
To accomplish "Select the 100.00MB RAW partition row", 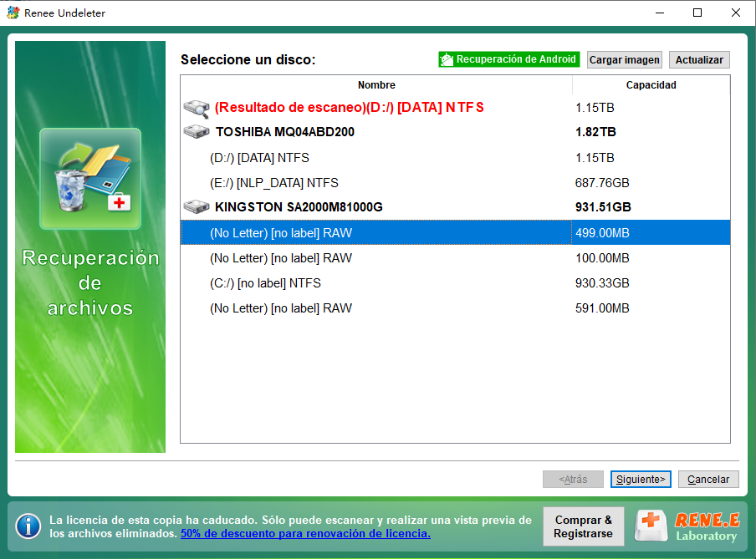I will pos(455,258).
